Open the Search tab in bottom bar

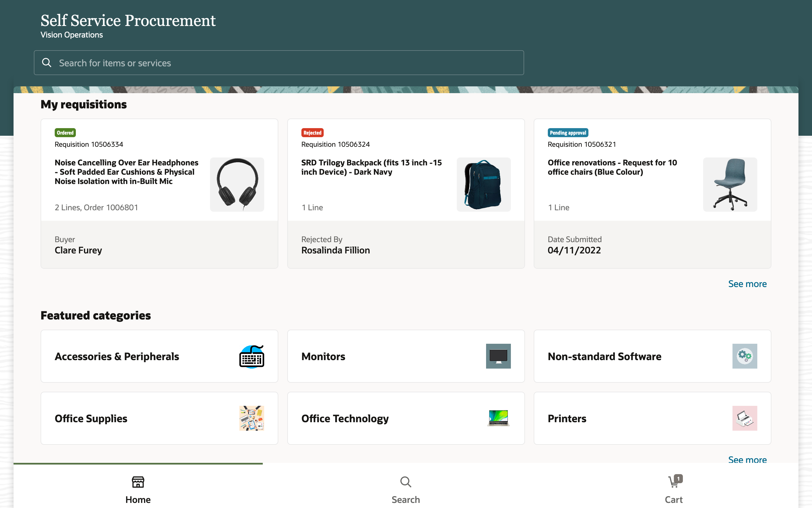(406, 490)
